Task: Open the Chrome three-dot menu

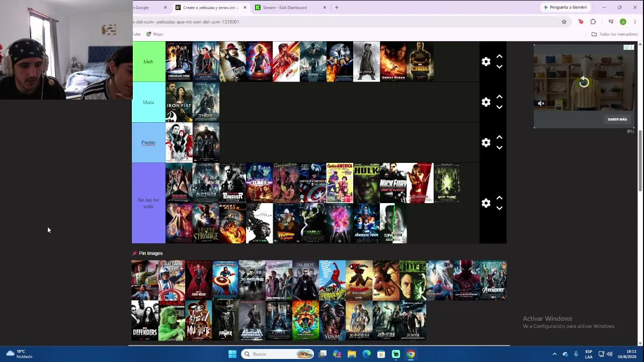Action: coord(635,22)
